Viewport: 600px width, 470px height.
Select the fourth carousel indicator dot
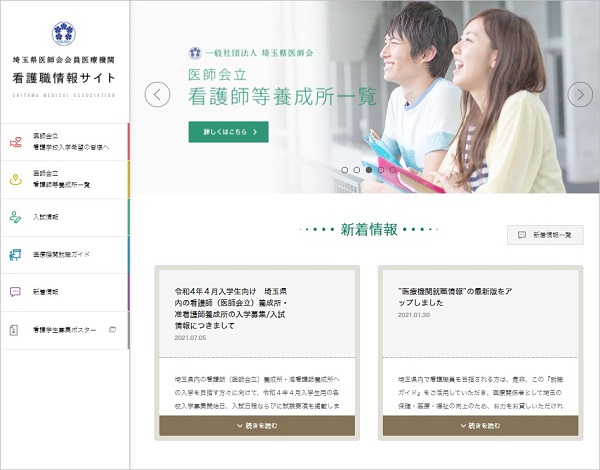point(381,170)
